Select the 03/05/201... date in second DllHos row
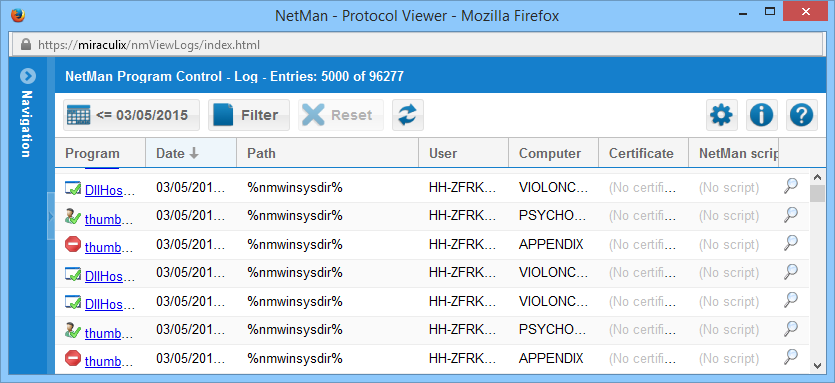 click(190, 272)
